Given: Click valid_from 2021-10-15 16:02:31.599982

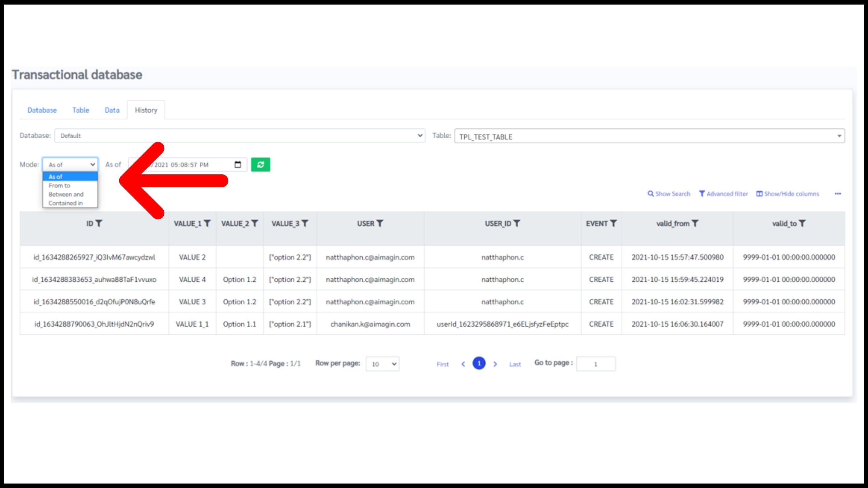Looking at the screenshot, I should click(x=677, y=302).
